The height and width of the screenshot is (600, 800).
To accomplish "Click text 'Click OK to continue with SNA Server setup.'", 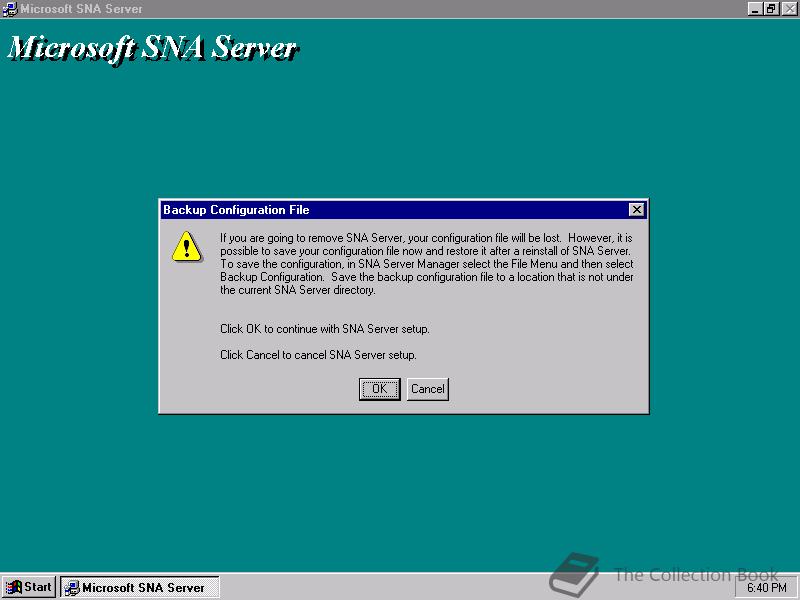I will coord(324,329).
